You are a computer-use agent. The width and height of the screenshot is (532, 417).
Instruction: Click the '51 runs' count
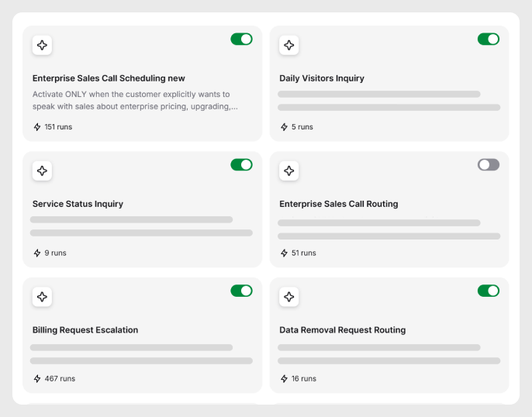pos(304,253)
